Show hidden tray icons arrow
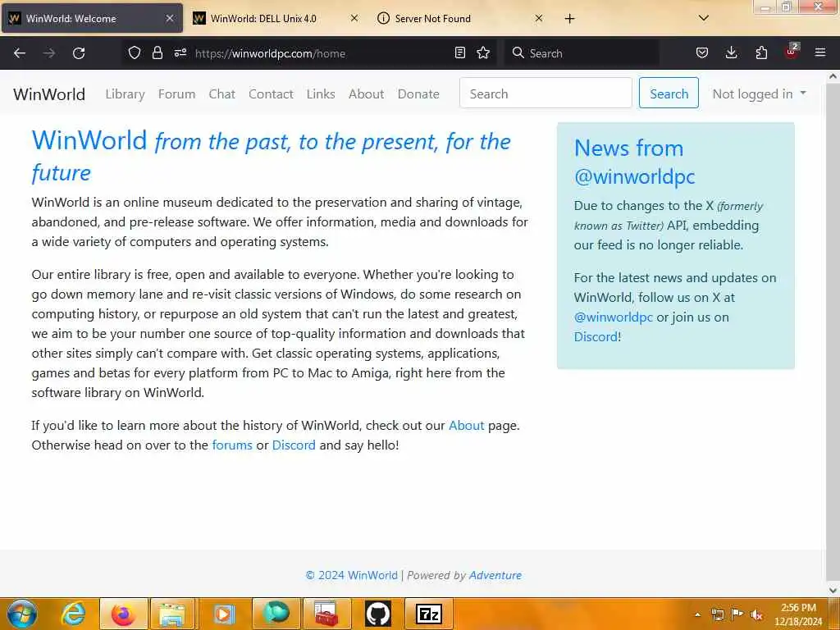This screenshot has width=840, height=630. tap(697, 614)
